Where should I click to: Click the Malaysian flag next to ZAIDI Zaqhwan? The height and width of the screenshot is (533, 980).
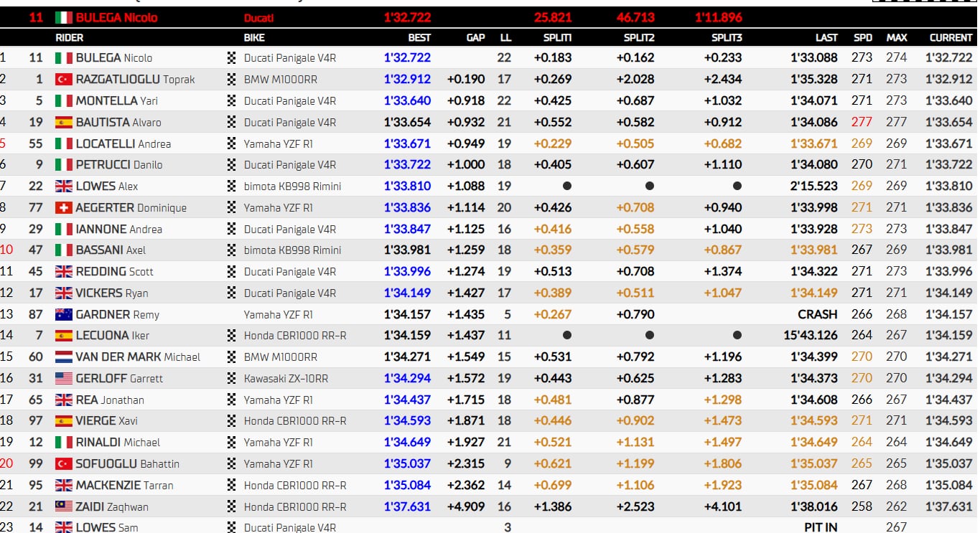[64, 506]
